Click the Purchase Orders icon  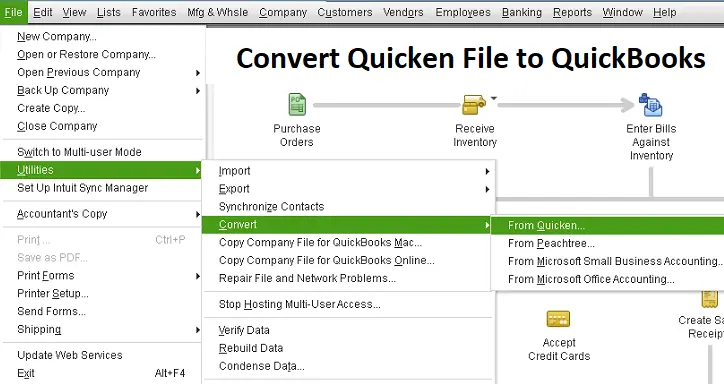[x=297, y=104]
